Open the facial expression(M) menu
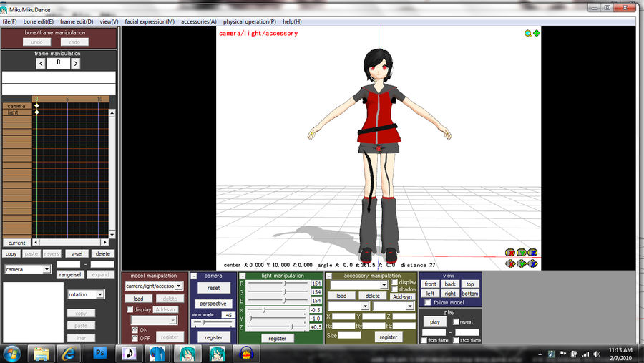 [150, 21]
